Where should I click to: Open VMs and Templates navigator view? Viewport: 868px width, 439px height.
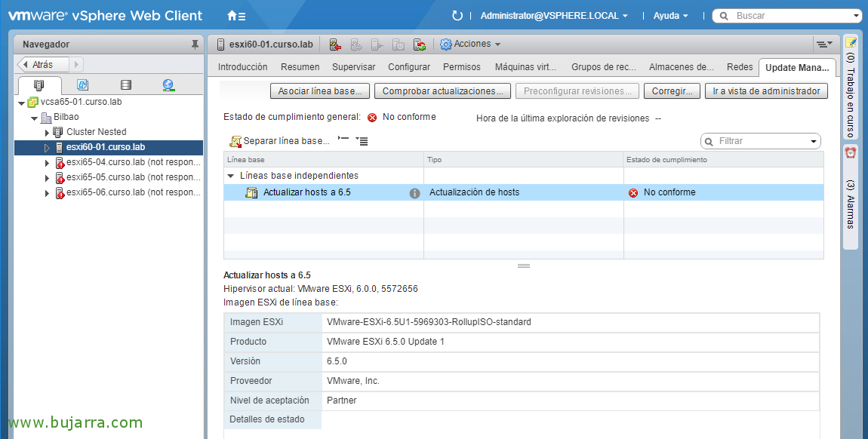point(82,85)
